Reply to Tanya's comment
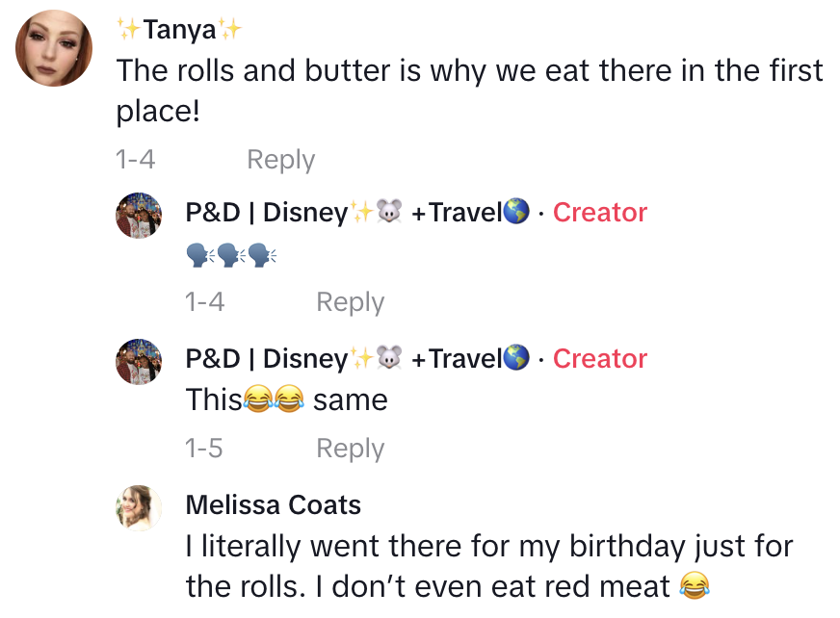The image size is (840, 618). click(x=280, y=159)
